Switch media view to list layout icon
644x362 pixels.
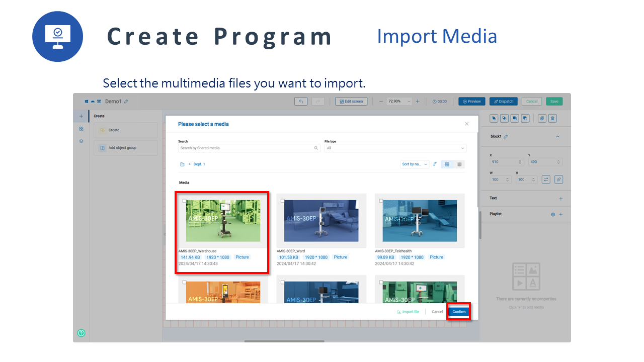pos(459,164)
